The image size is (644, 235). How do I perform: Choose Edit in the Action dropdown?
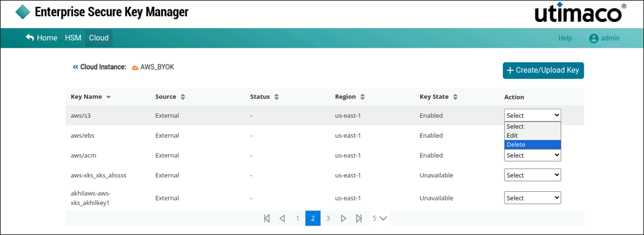coord(532,135)
